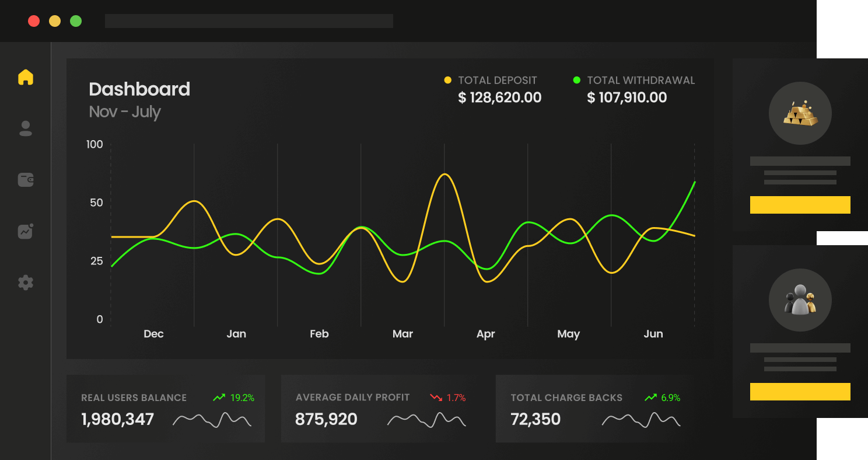Click the 1,980,347 balance value
The height and width of the screenshot is (460, 868).
point(117,419)
